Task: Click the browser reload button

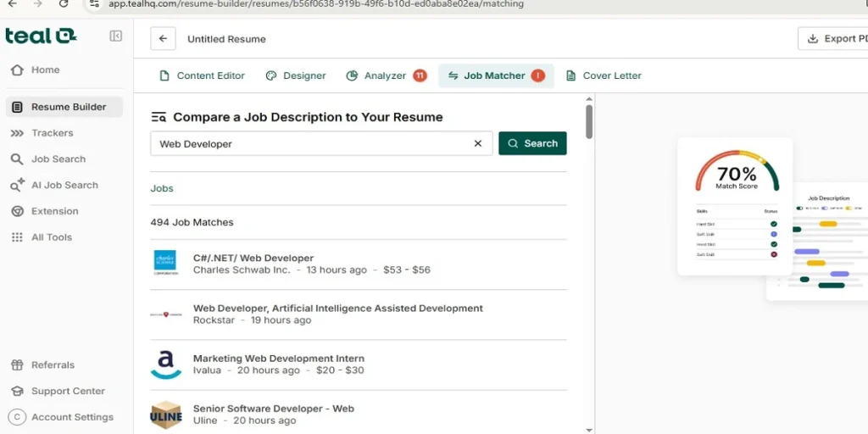Action: [x=64, y=4]
